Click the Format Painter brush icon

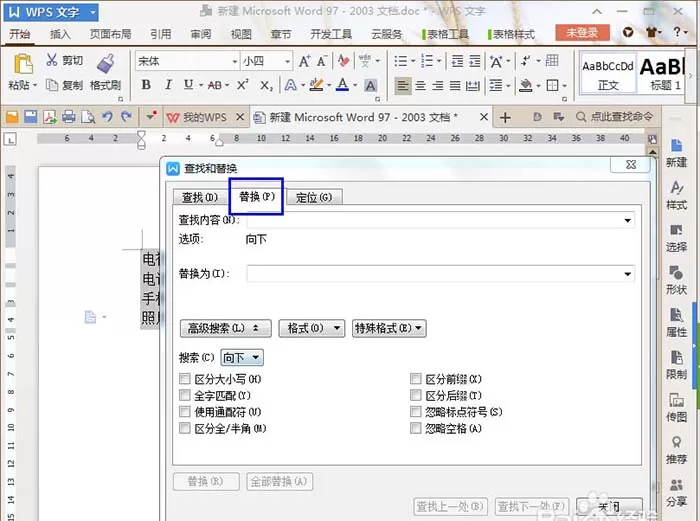[106, 64]
